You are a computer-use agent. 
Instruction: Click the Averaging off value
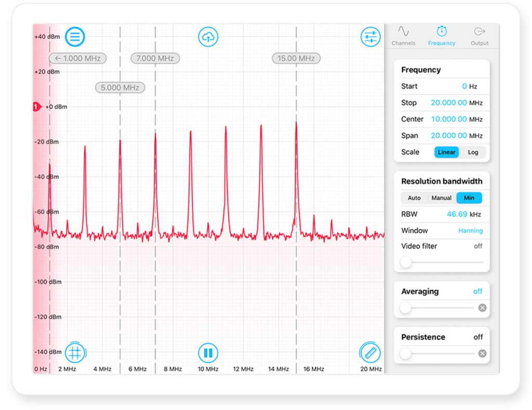click(478, 291)
